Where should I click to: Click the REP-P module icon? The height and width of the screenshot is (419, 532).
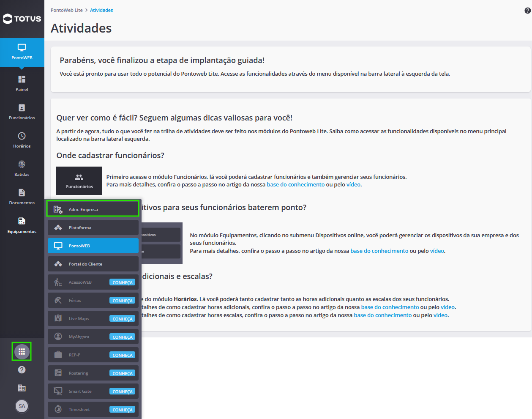pos(58,355)
